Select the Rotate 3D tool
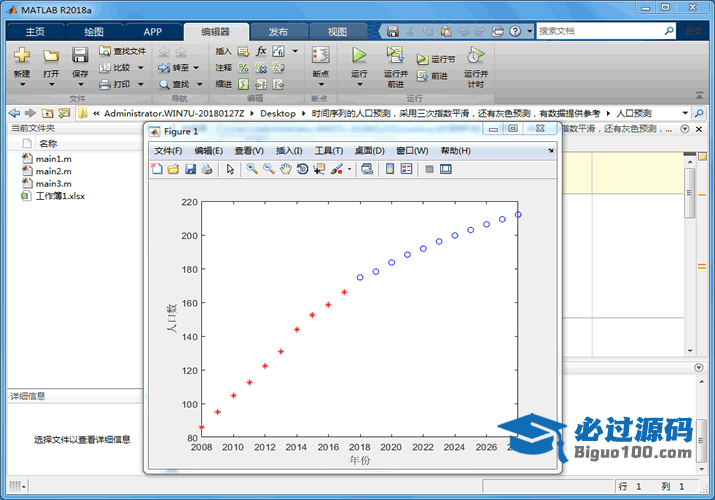 (302, 169)
